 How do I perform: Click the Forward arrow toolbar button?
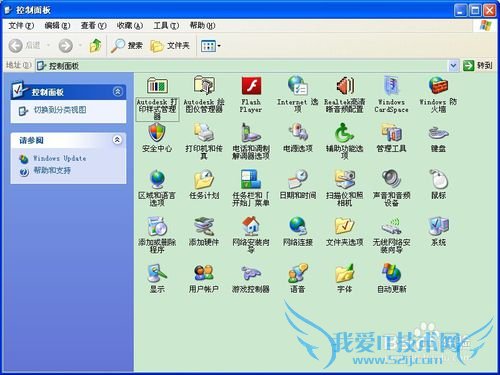click(x=66, y=45)
